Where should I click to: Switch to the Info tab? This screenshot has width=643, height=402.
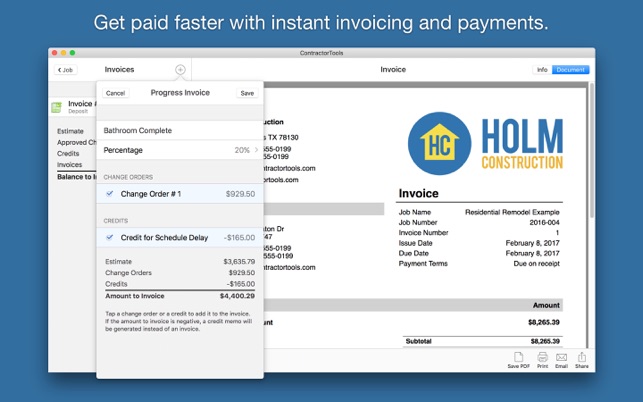coord(542,70)
